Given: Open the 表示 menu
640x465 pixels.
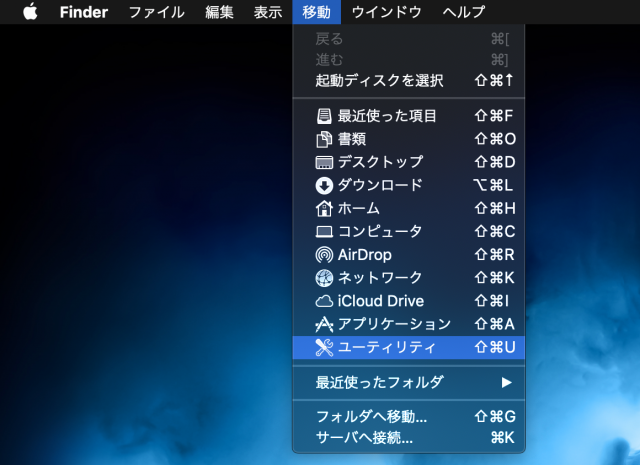Looking at the screenshot, I should pyautogui.click(x=268, y=12).
